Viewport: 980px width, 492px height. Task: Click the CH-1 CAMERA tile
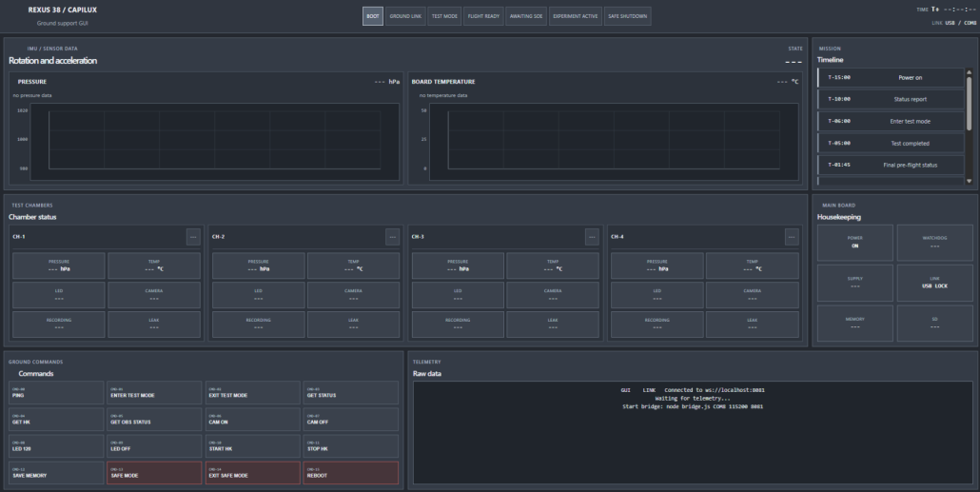(x=154, y=295)
